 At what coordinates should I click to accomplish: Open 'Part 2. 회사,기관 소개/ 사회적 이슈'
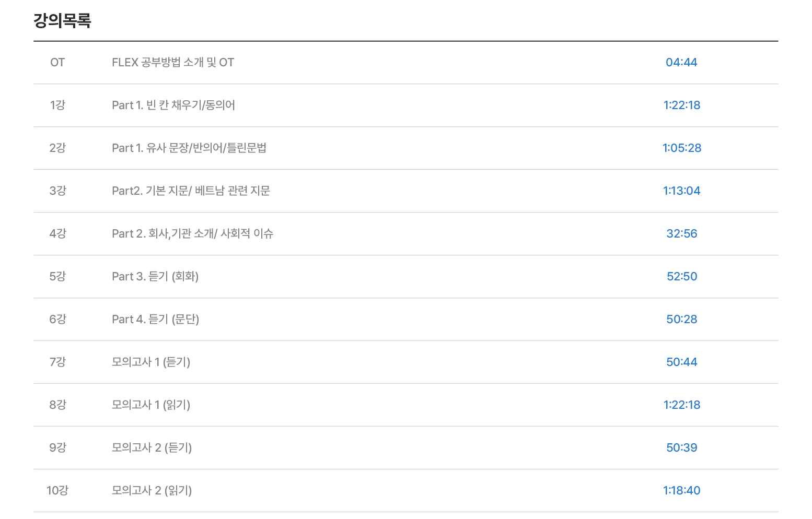tap(193, 234)
